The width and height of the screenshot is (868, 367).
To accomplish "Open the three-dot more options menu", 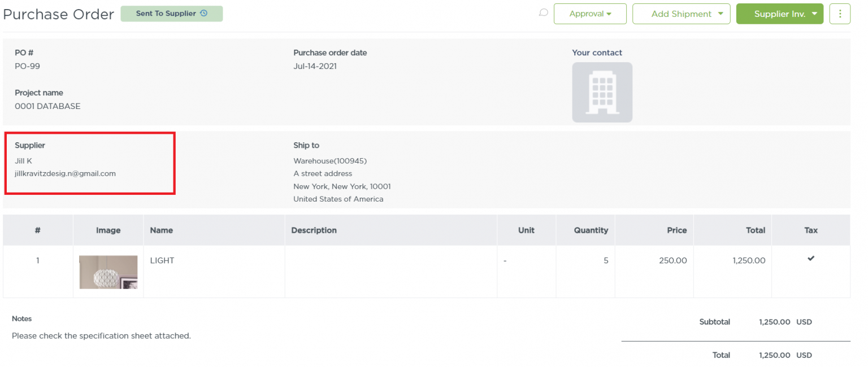I will pos(840,14).
